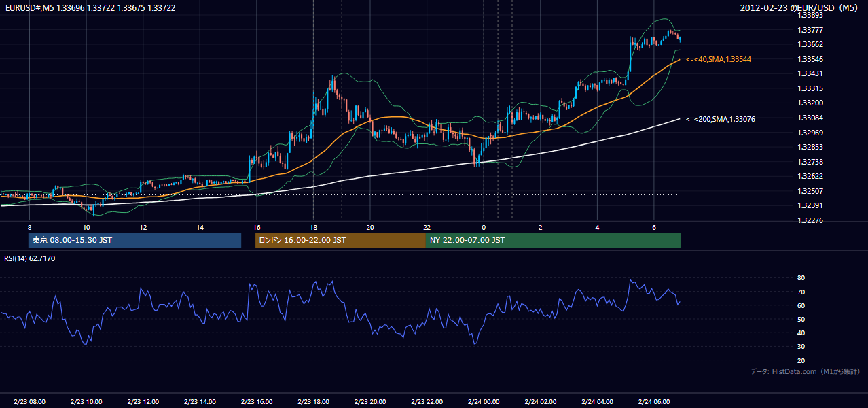The image size is (868, 408).
Task: Click hour tick '20' below the price chart
Action: pos(370,227)
